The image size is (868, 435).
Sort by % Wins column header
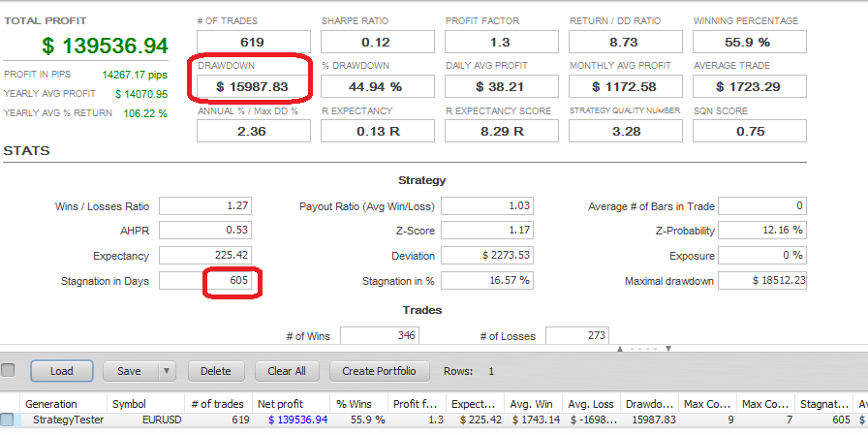355,404
